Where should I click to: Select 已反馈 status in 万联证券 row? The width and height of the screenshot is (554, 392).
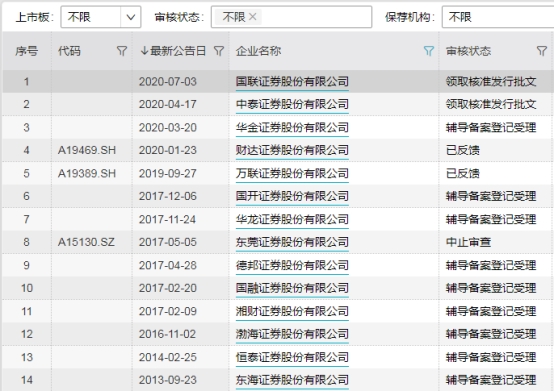(x=463, y=173)
